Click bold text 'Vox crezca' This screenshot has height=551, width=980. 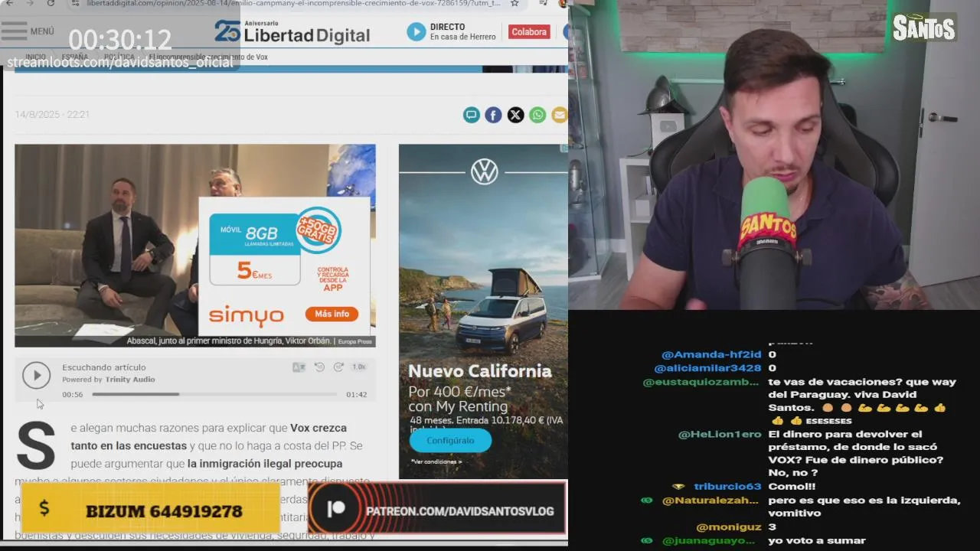[318, 428]
